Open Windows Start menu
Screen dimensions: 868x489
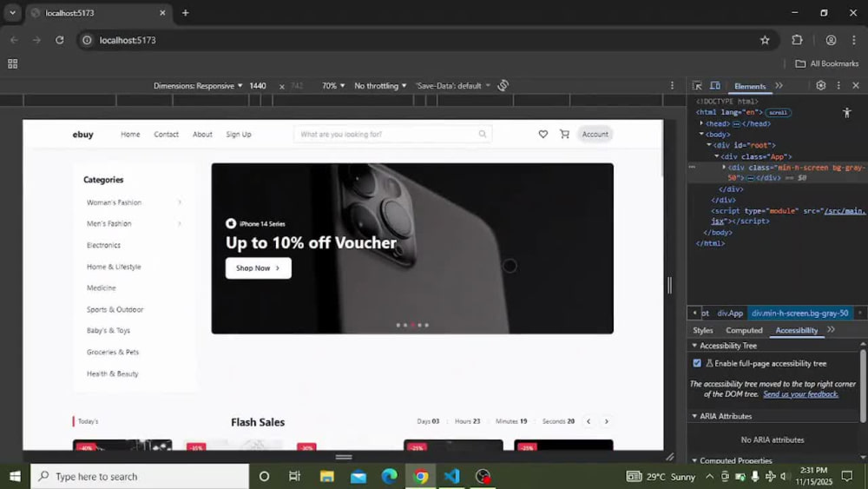[15, 476]
